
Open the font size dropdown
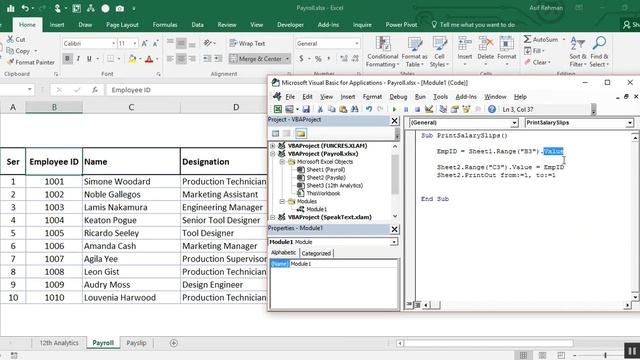(x=135, y=43)
